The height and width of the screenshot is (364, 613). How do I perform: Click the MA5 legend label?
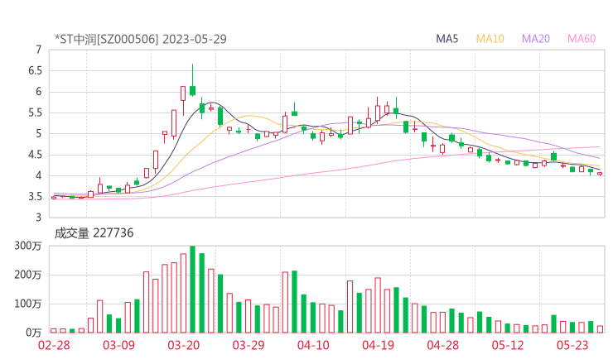coord(446,39)
